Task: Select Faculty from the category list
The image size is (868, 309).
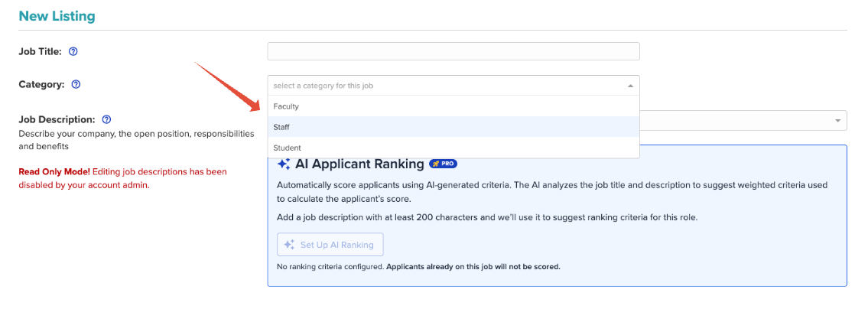Action: point(454,106)
